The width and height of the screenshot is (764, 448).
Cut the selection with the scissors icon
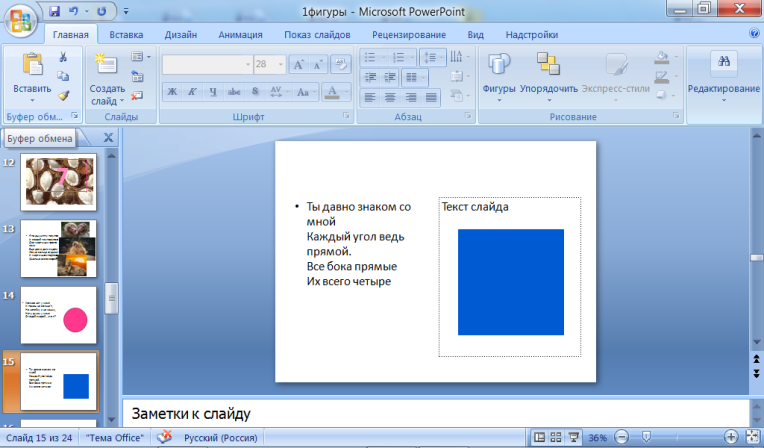(63, 57)
